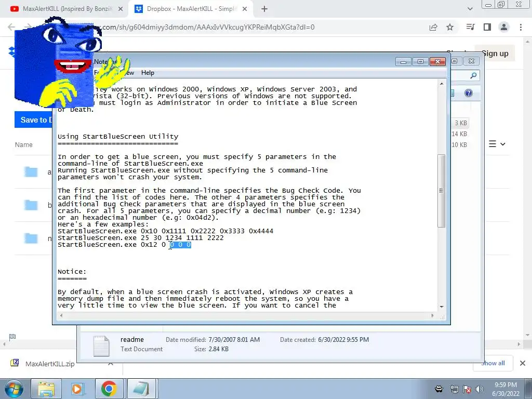Open Windows Explorer from the taskbar
Viewport: 532px width, 399px height.
[46, 389]
